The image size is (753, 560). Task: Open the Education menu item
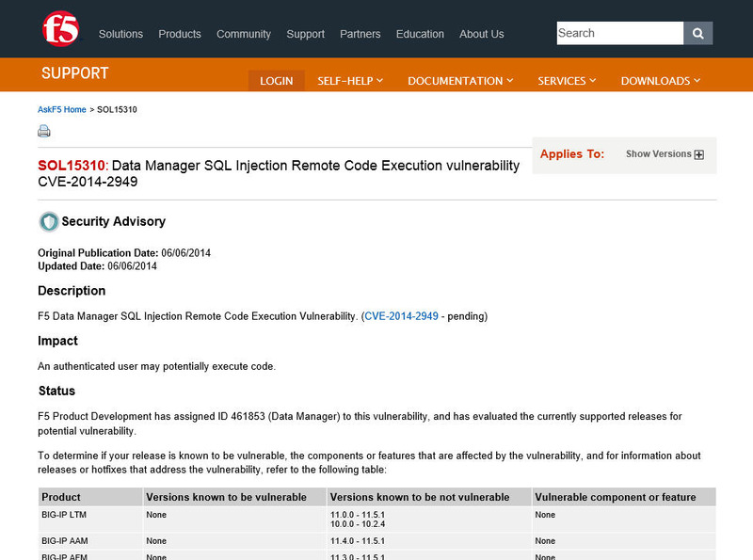click(420, 34)
